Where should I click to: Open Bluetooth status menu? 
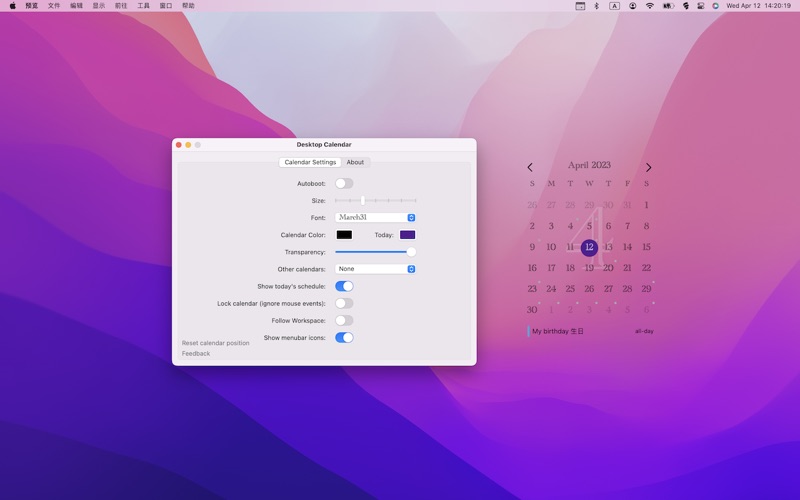coord(596,6)
